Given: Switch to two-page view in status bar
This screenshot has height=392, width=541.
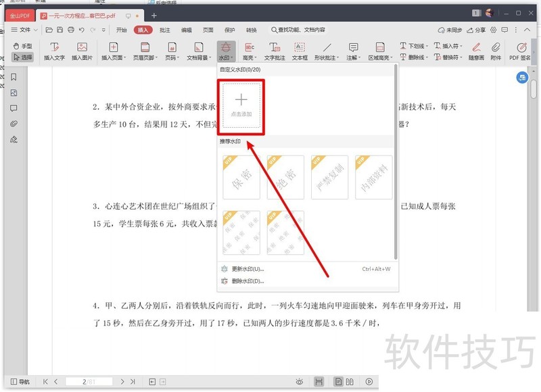Looking at the screenshot, I should 350,382.
